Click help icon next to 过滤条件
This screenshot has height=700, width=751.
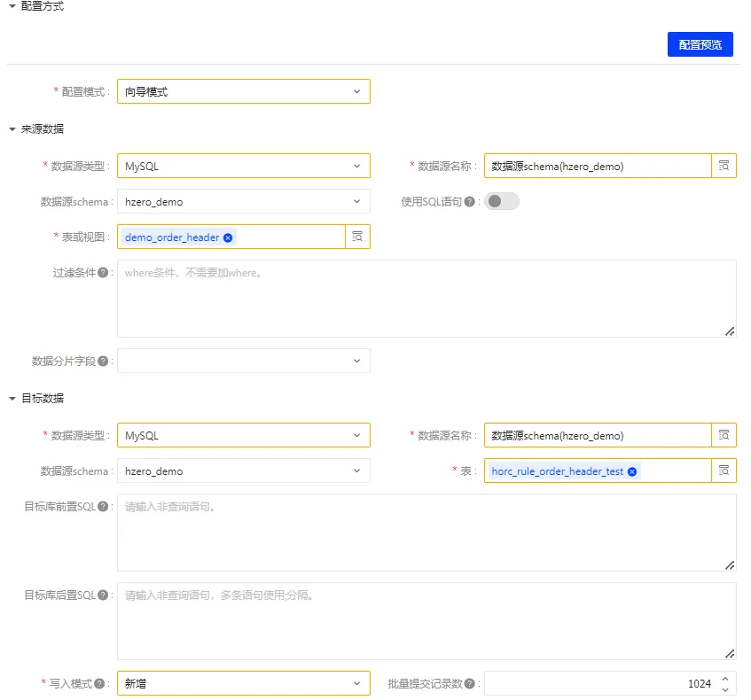[x=103, y=272]
